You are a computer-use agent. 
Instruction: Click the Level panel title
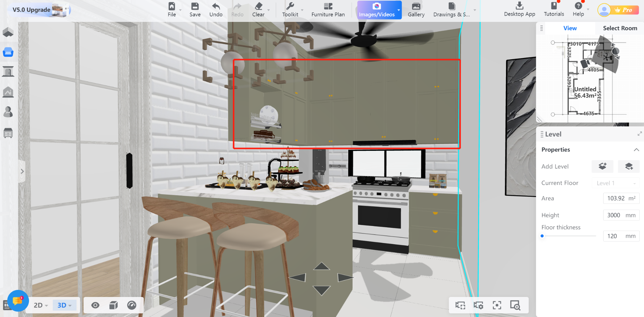click(553, 134)
